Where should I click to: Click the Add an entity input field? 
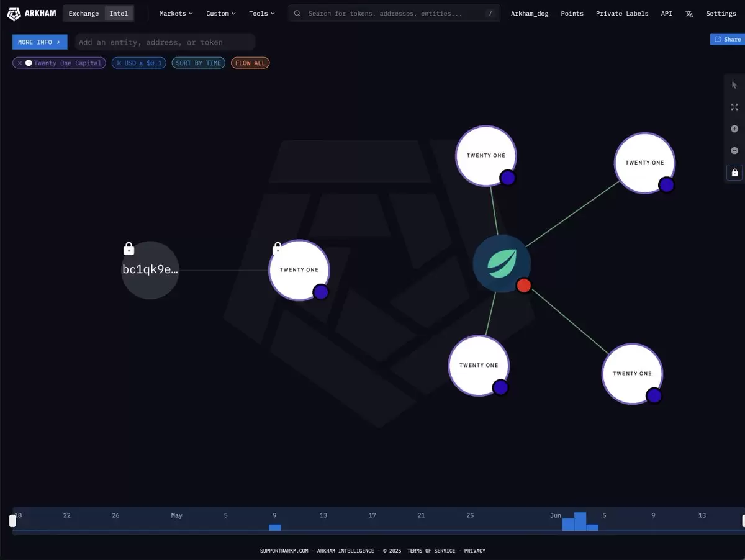pyautogui.click(x=165, y=42)
